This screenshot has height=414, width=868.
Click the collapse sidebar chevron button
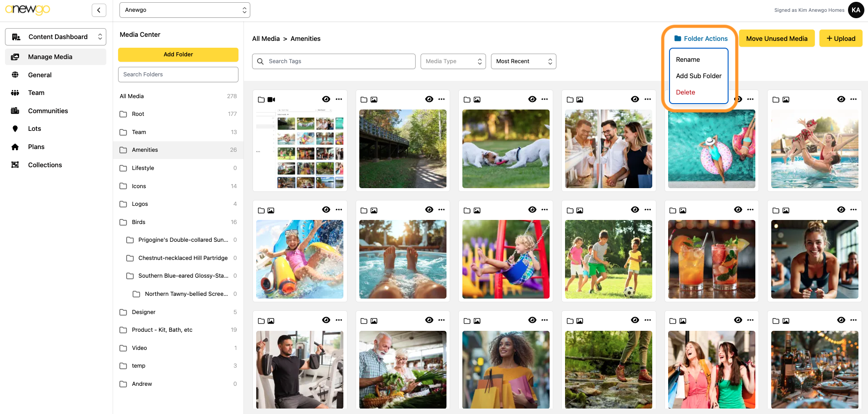click(99, 10)
